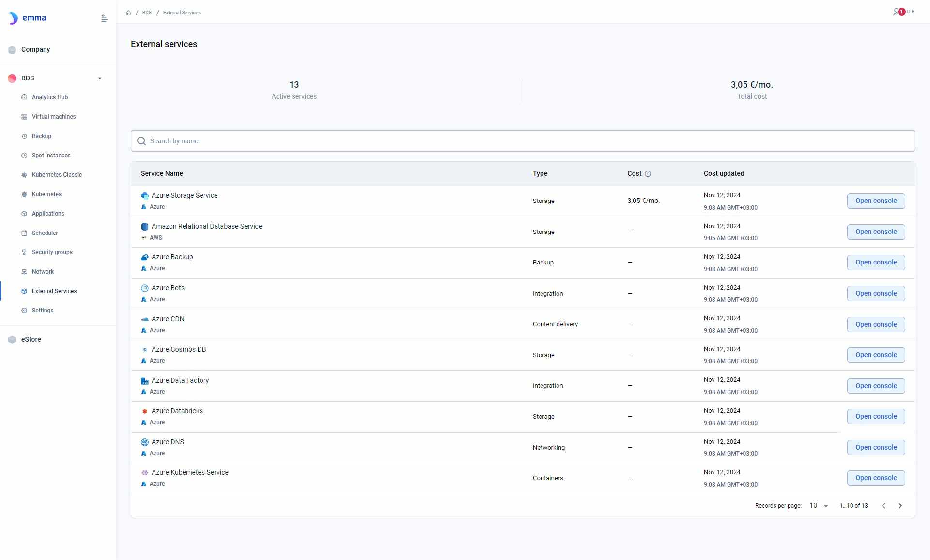The image size is (930, 560).
Task: Open console for Azure Databricks
Action: click(876, 417)
